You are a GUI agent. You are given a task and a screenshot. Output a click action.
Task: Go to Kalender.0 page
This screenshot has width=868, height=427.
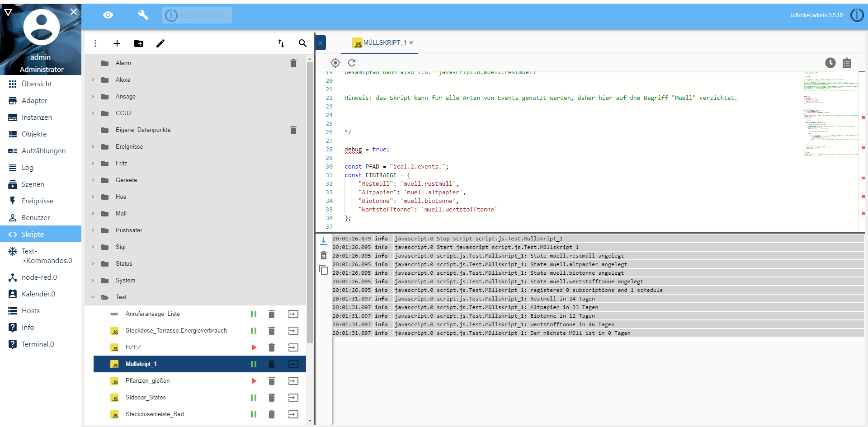point(41,294)
